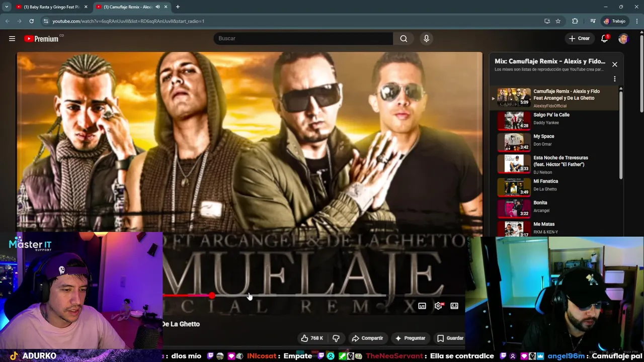Open media controls icon in toolbar
The width and height of the screenshot is (644, 362).
pos(593,21)
